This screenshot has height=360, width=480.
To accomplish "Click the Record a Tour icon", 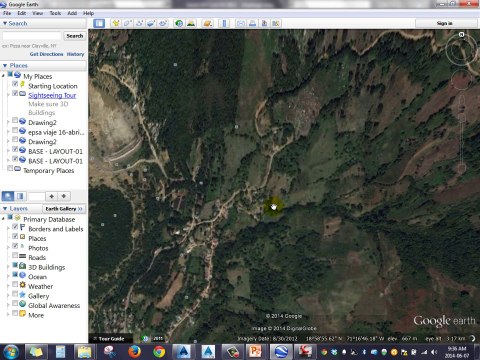I will pos(163,23).
